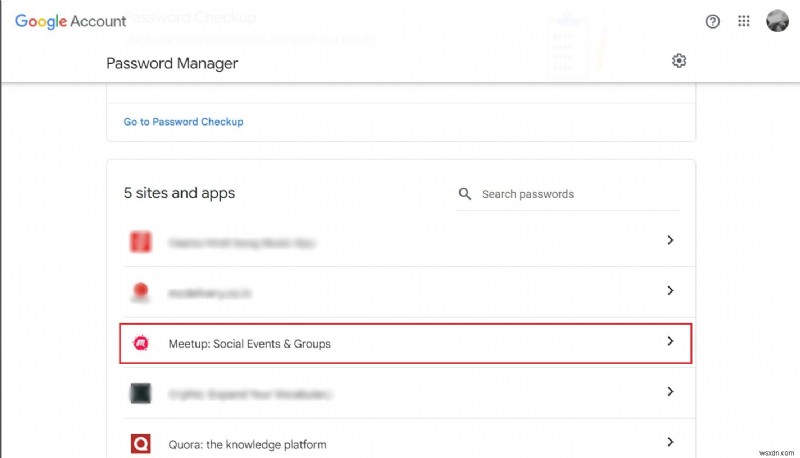Expand the Meetup entry chevron
This screenshot has width=800, height=458.
[x=670, y=341]
